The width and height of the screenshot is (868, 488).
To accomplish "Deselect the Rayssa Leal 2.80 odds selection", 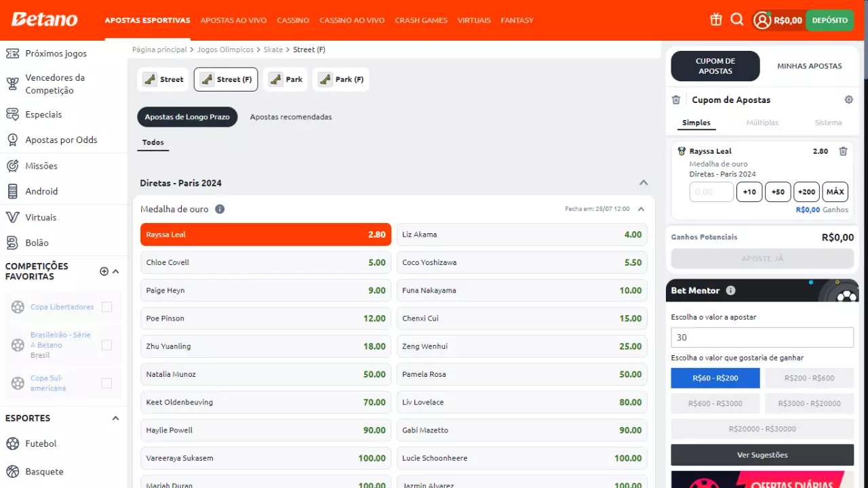I will [x=266, y=235].
